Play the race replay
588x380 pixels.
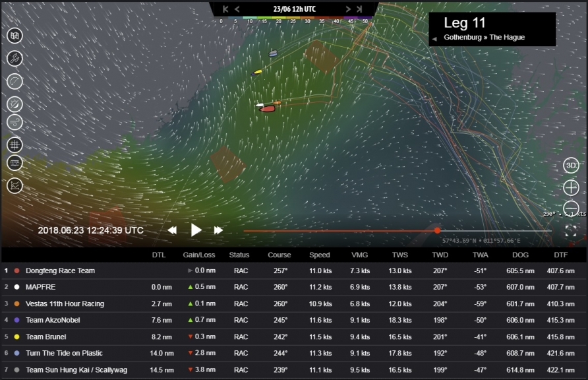point(196,230)
